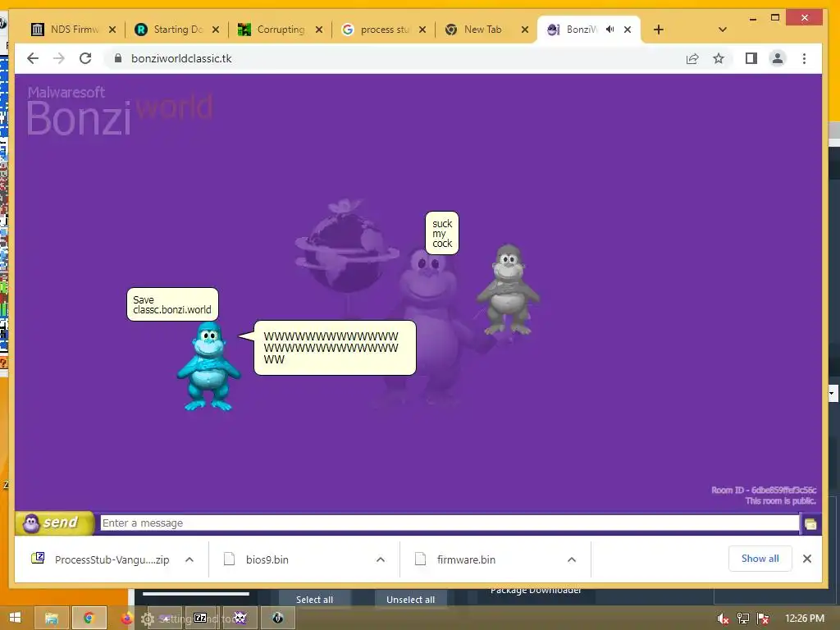This screenshot has height=630, width=840.
Task: Click Unselect all in background window
Action: [x=410, y=599]
